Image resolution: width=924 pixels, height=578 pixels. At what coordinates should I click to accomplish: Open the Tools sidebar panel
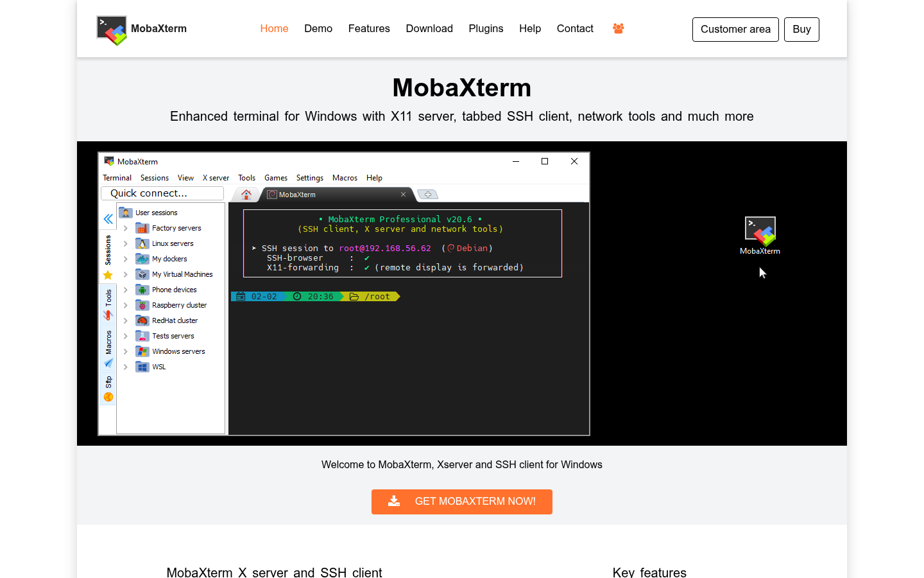(108, 304)
